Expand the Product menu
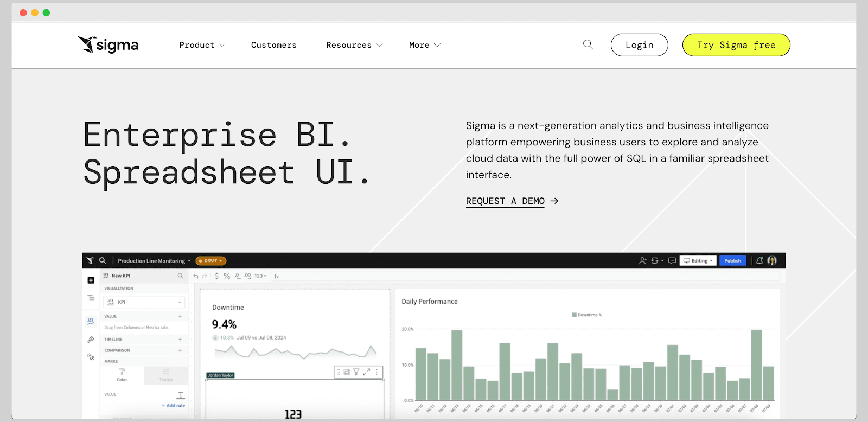The height and width of the screenshot is (422, 868). 202,45
